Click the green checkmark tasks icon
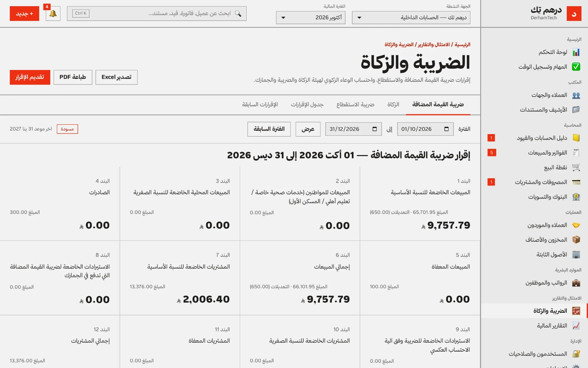This screenshot has width=588, height=368. pyautogui.click(x=576, y=67)
